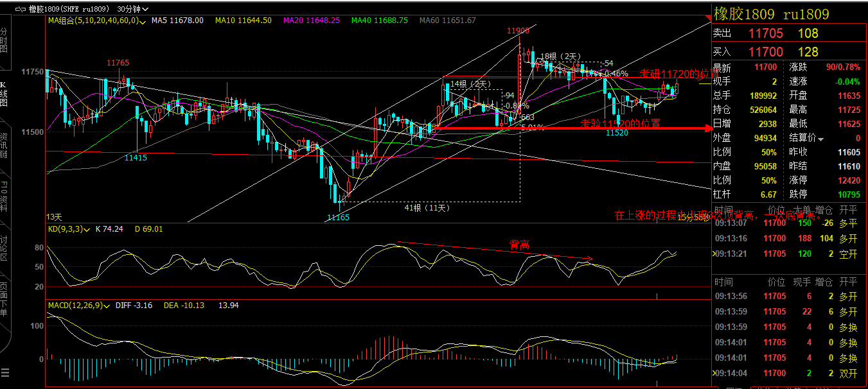Image resolution: width=868 pixels, height=389 pixels.
Task: Click the 11900 high price label
Action: [x=518, y=30]
